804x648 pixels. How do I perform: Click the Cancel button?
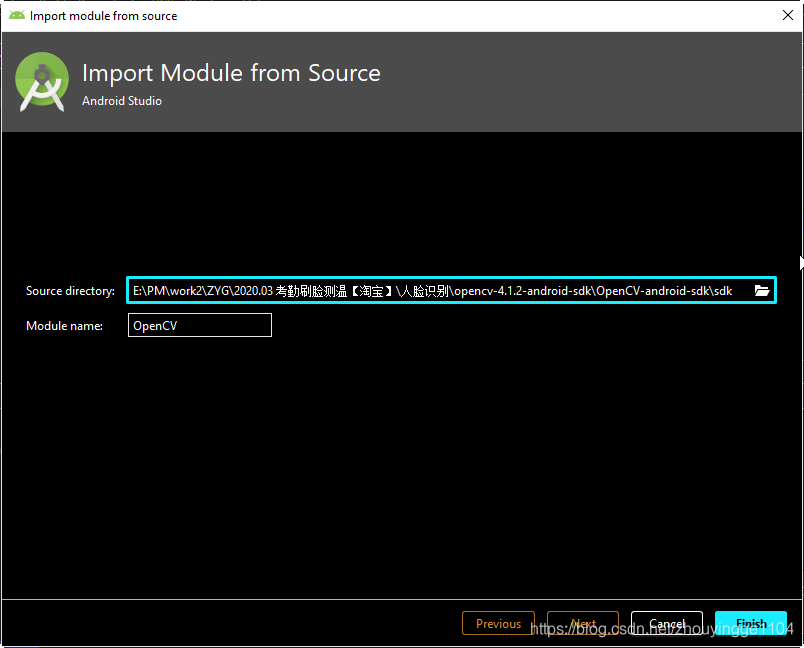point(667,623)
